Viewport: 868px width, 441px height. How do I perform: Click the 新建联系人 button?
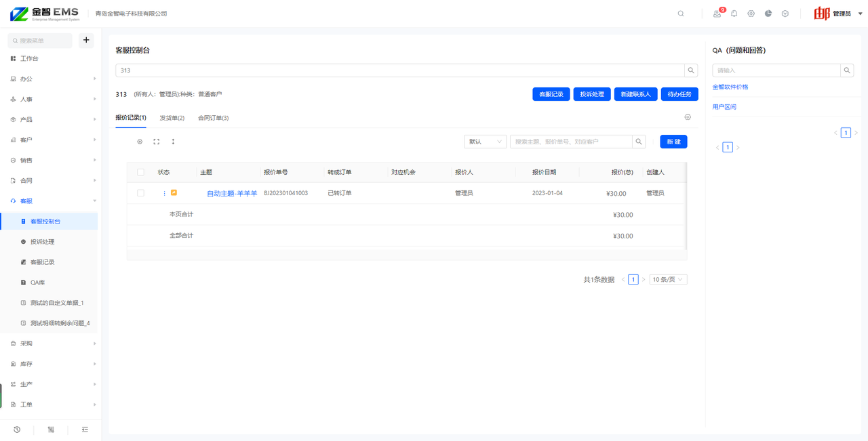point(636,94)
